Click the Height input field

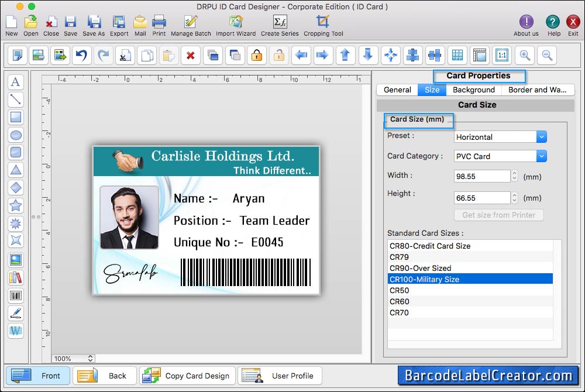pyautogui.click(x=482, y=198)
